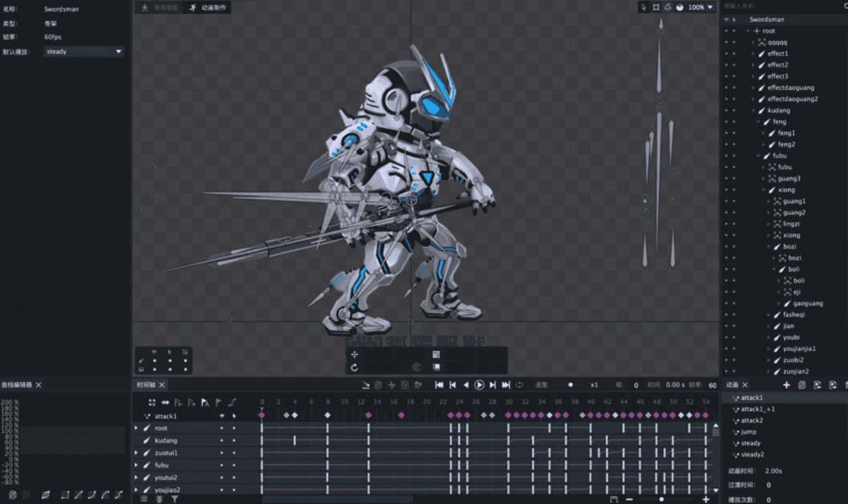Adjust the playback speed slider

tap(570, 385)
